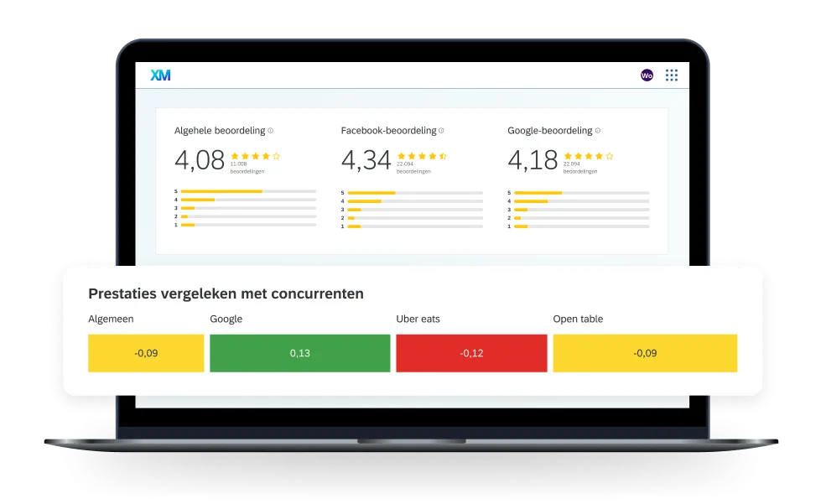826x504 pixels.
Task: Open the Wo user avatar menu
Action: point(647,75)
